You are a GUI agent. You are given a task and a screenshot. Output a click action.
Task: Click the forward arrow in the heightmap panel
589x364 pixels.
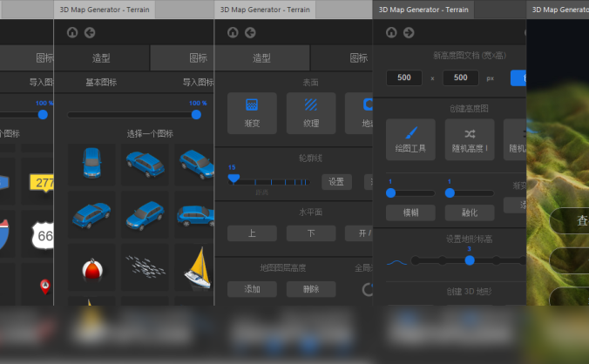click(x=409, y=32)
